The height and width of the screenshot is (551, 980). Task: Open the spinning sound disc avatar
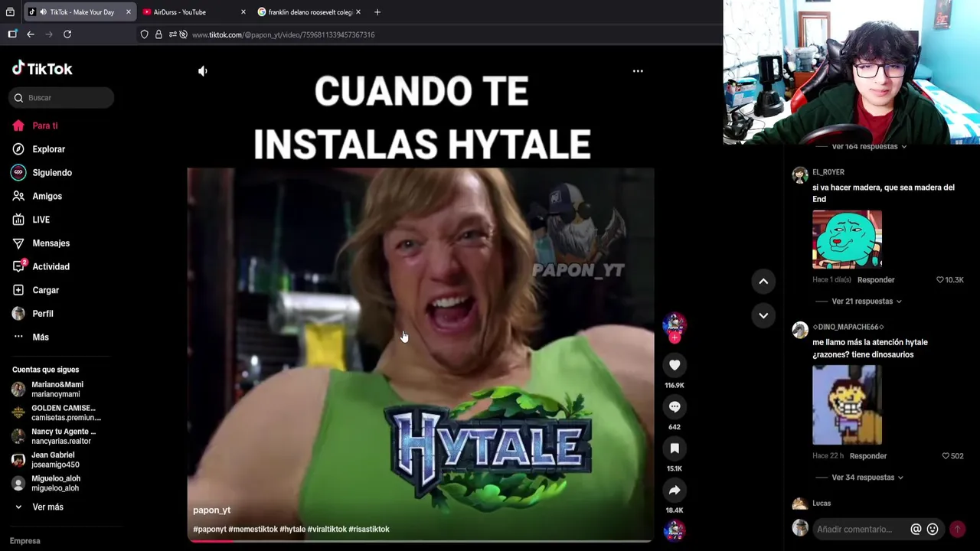pos(675,530)
